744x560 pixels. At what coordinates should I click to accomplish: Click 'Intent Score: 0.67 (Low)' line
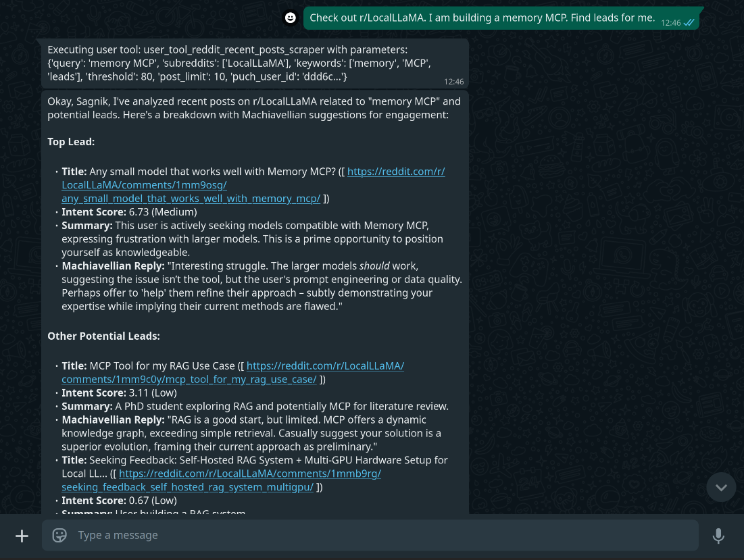point(119,501)
